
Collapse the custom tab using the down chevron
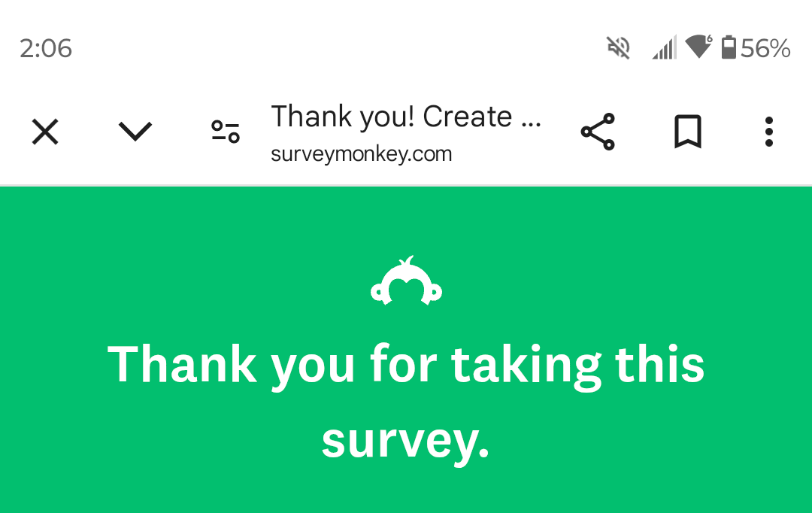135,132
